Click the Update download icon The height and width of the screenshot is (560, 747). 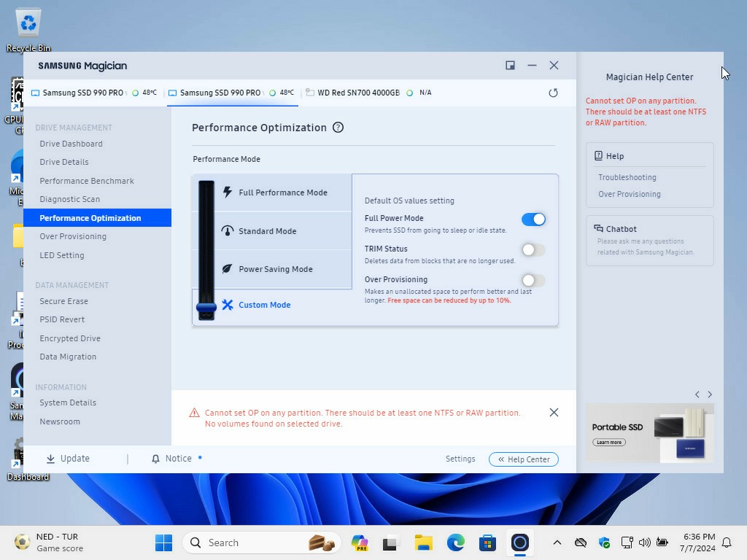tap(50, 459)
